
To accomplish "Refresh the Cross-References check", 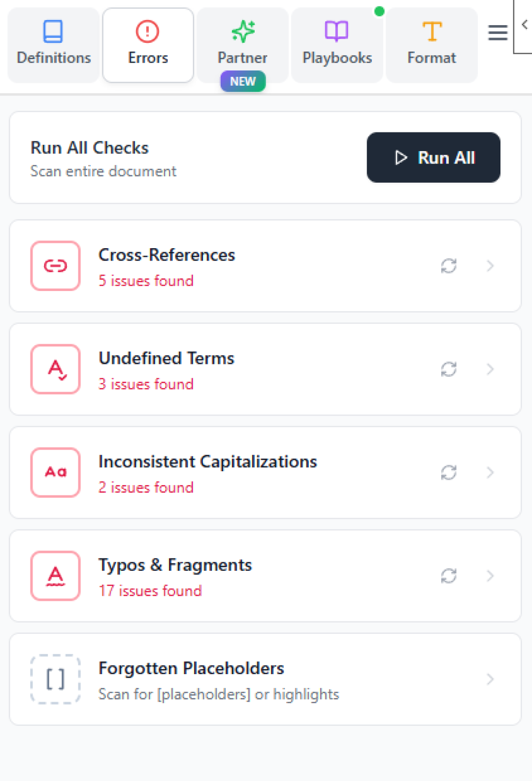I will [448, 266].
